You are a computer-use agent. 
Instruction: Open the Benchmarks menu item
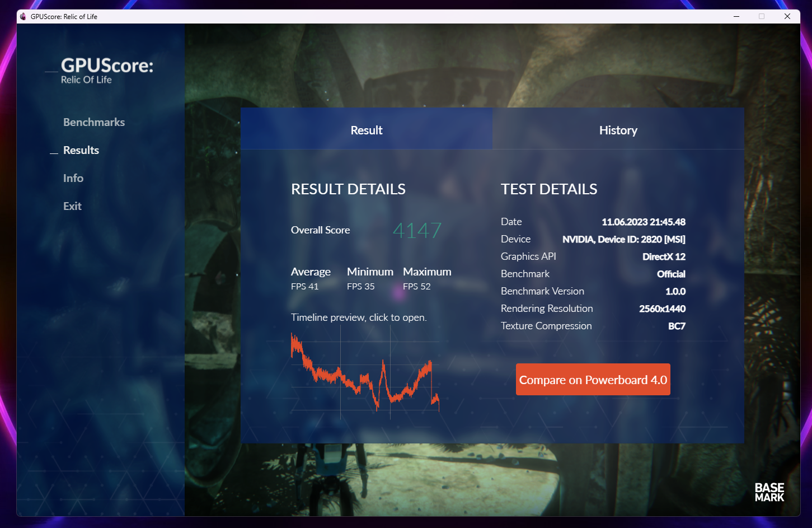click(x=94, y=122)
